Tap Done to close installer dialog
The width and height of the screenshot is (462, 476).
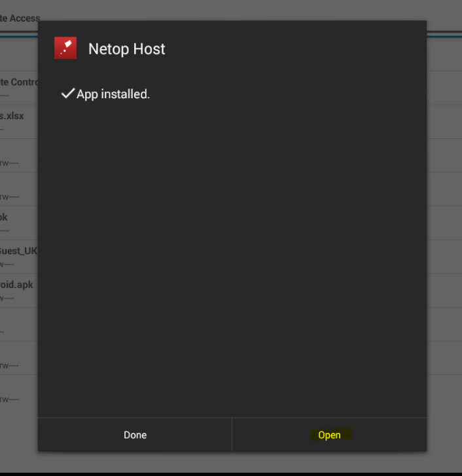click(135, 435)
